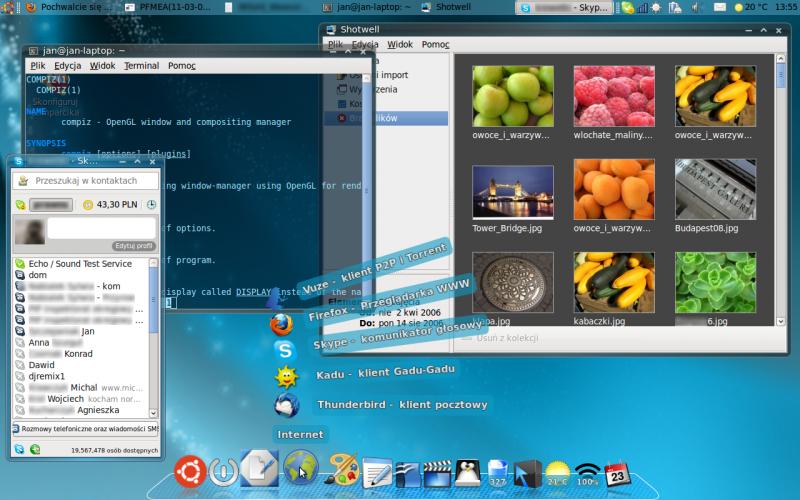Open the Terminal menu in the terminal window

(141, 66)
